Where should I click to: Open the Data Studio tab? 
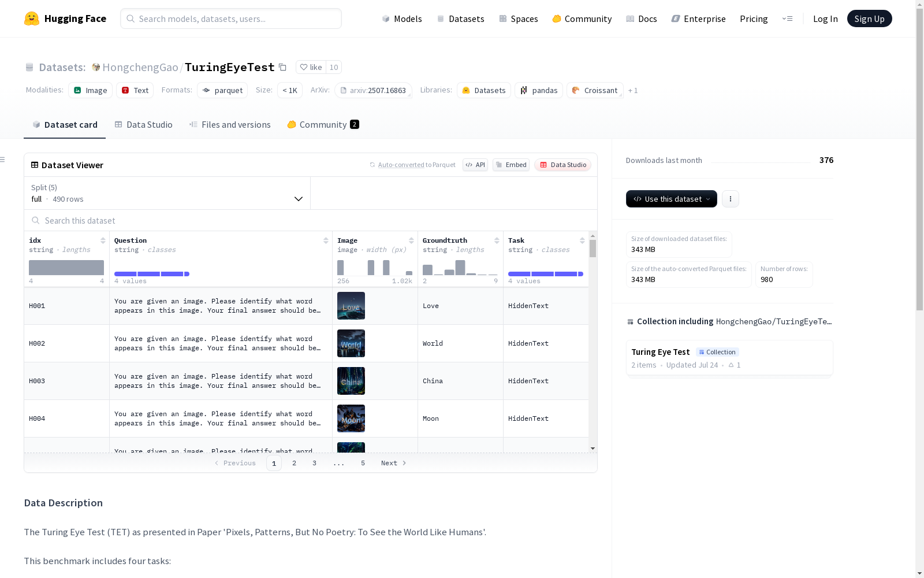pos(143,125)
